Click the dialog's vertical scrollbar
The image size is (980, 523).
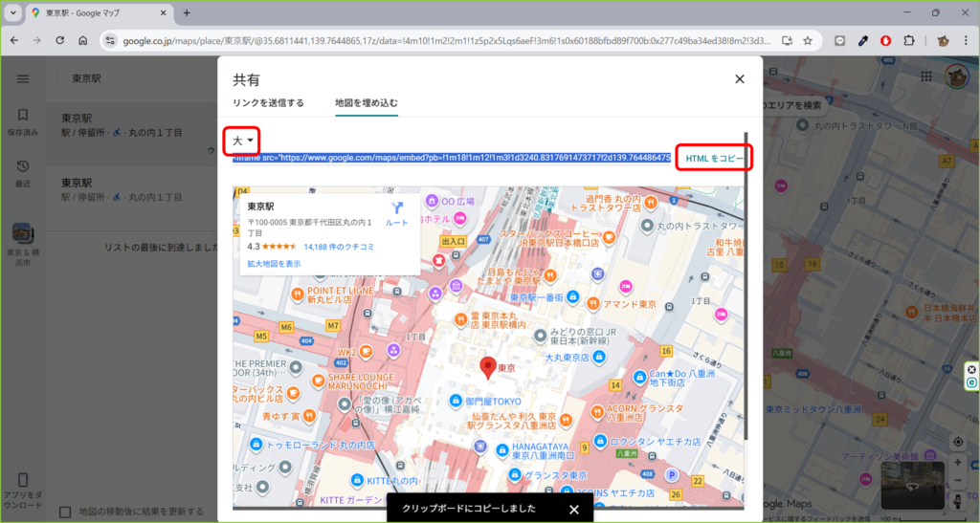[x=746, y=287]
